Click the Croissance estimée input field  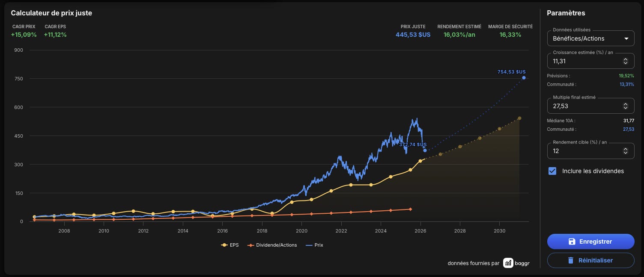590,61
